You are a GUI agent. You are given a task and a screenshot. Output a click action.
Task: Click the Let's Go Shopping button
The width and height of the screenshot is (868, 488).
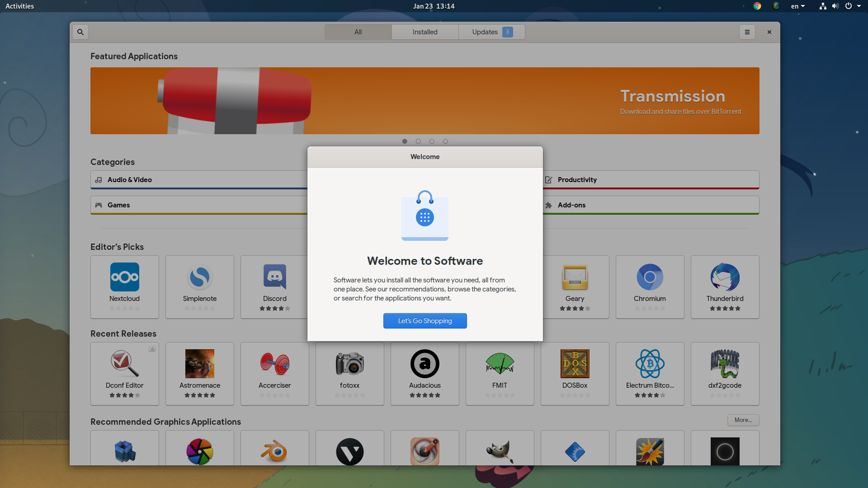(425, 321)
